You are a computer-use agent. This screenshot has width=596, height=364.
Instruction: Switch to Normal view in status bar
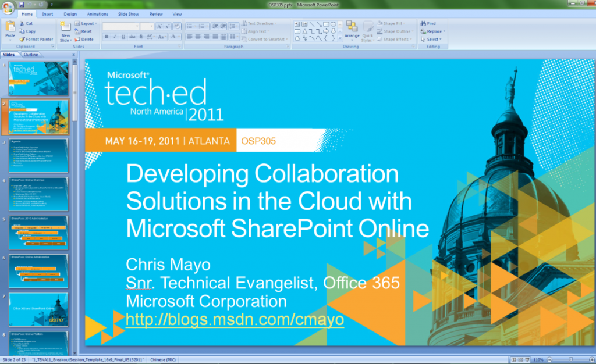514,359
